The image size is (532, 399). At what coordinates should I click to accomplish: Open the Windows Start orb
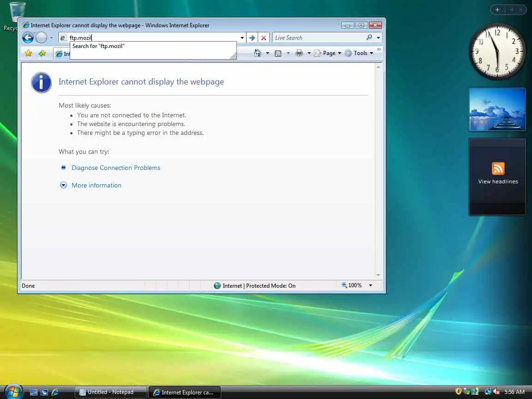click(x=13, y=391)
